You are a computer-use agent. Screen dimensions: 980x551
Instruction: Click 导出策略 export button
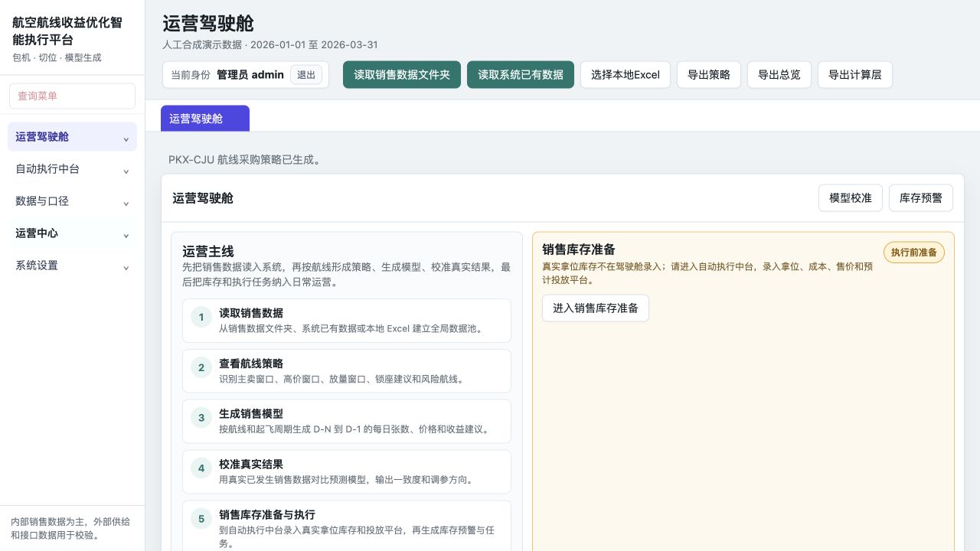pyautogui.click(x=709, y=75)
